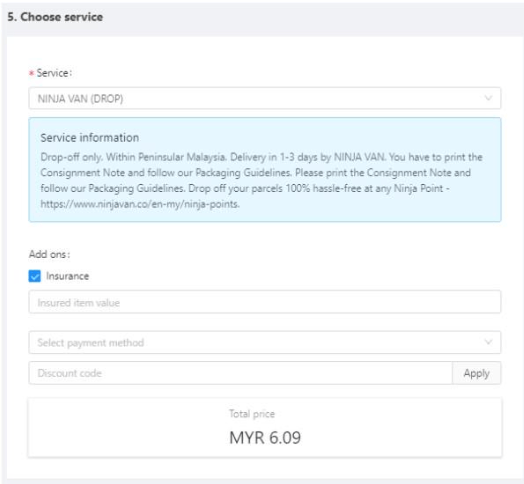
Task: Click the Insurance checkbox label text
Action: [x=68, y=276]
